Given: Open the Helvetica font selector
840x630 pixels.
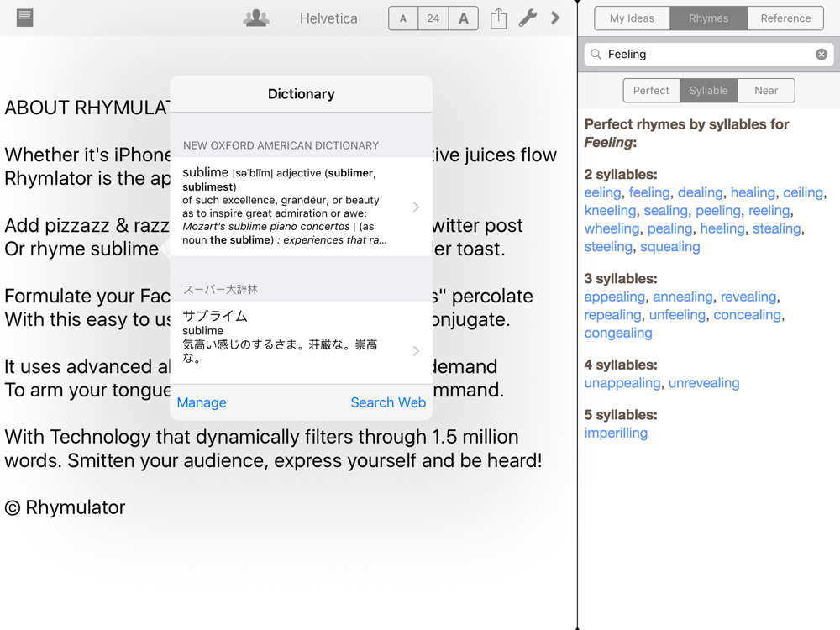Looking at the screenshot, I should [328, 18].
